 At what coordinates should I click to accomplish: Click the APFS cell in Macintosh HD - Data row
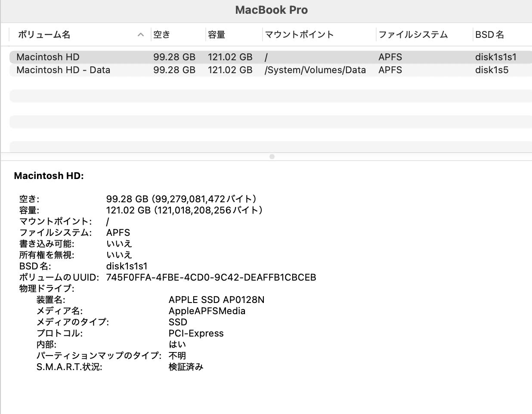(x=390, y=70)
